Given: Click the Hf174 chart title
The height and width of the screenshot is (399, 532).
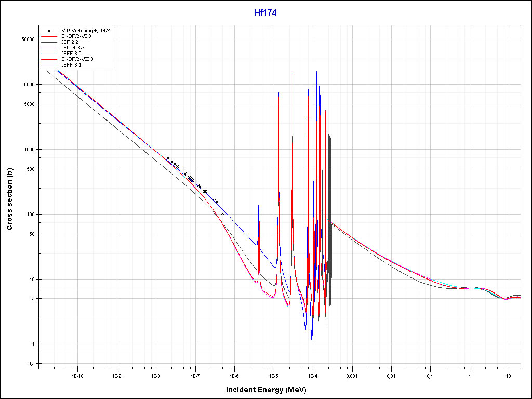Looking at the screenshot, I should point(265,13).
